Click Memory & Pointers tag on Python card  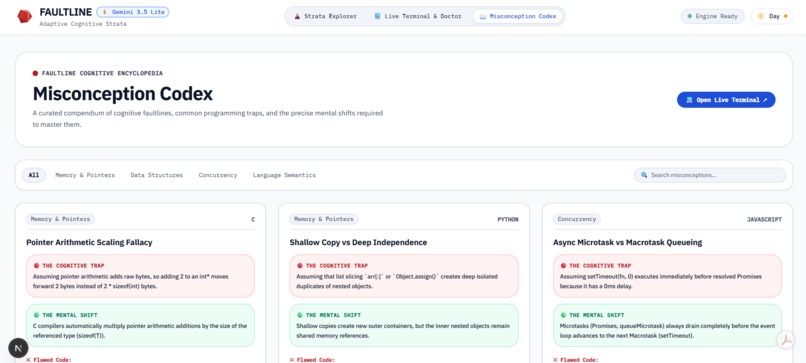pyautogui.click(x=324, y=219)
